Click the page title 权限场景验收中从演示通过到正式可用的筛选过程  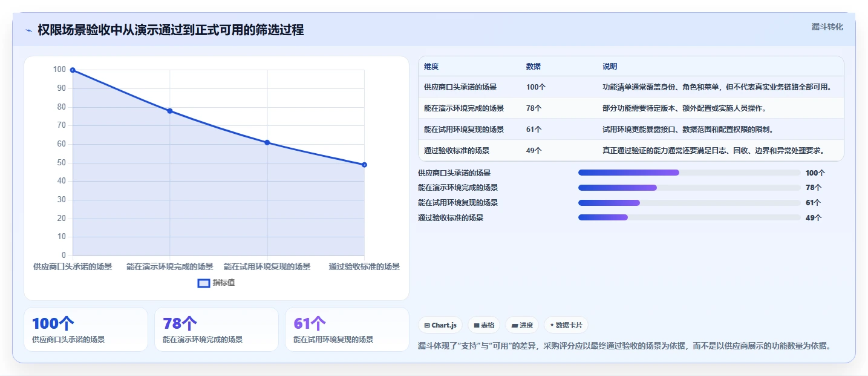[171, 30]
